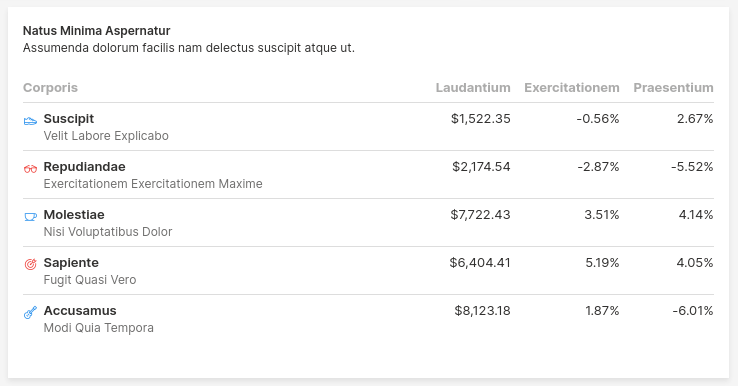This screenshot has width=738, height=386.
Task: Click the glasses icon beside Repudiandae
Action: click(30, 169)
